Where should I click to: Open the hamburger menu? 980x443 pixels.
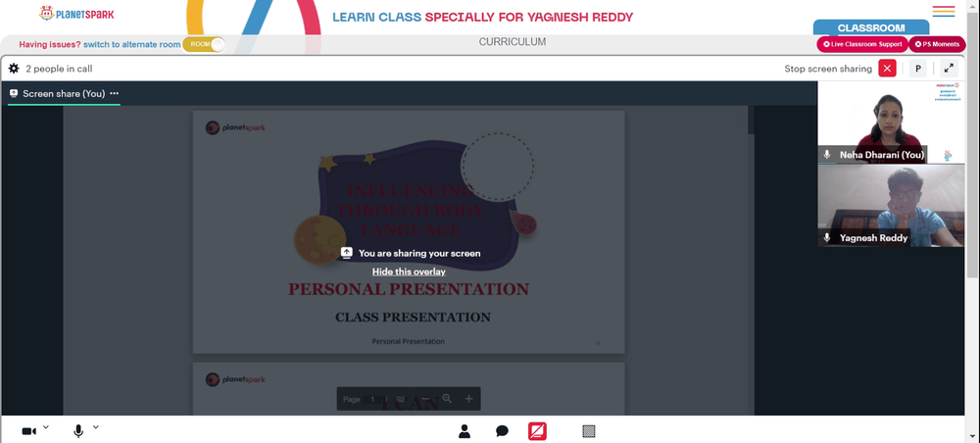[x=943, y=11]
